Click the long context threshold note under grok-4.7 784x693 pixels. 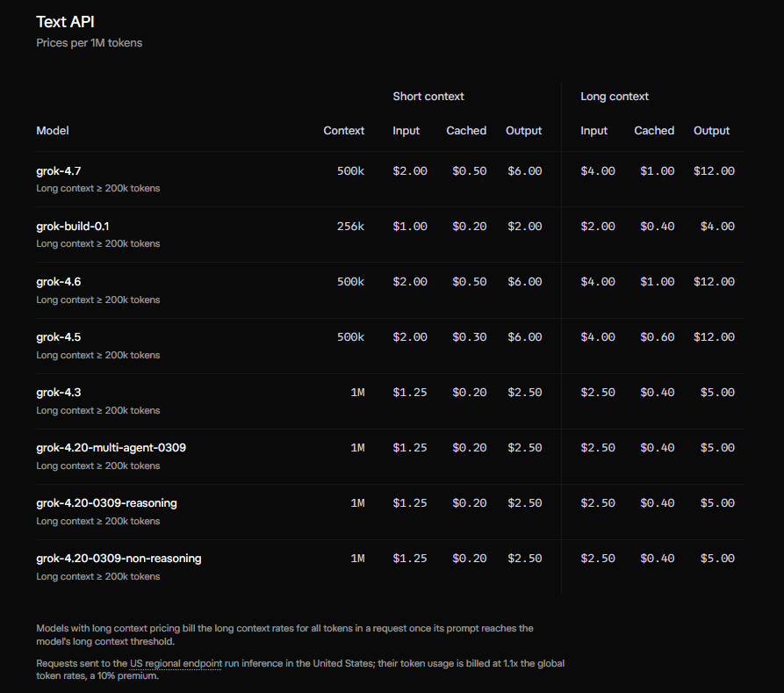pyautogui.click(x=98, y=189)
